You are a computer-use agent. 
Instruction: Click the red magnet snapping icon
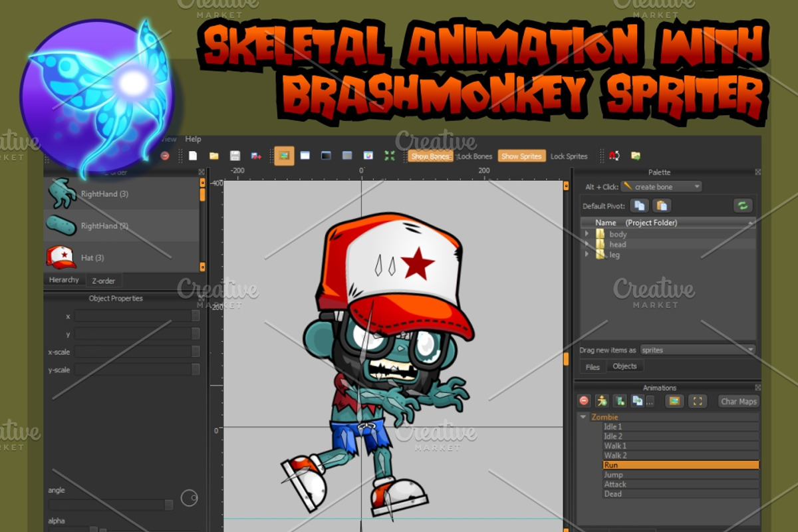point(614,156)
